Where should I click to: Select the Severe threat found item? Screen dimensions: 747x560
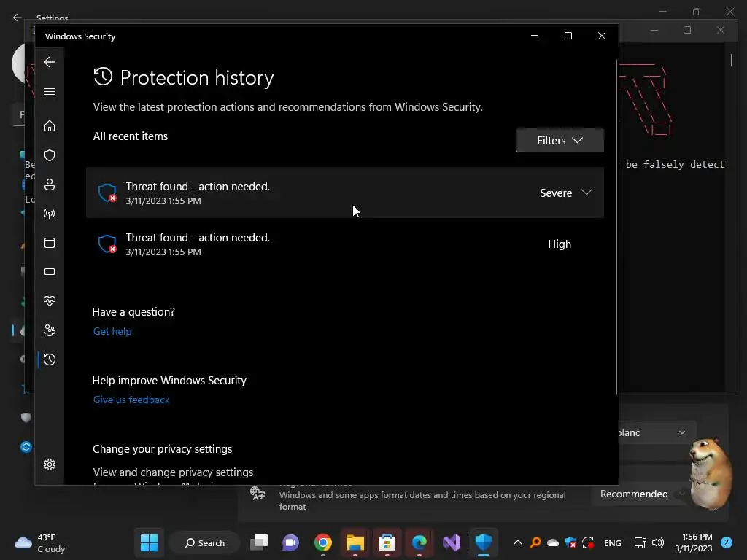click(x=345, y=192)
